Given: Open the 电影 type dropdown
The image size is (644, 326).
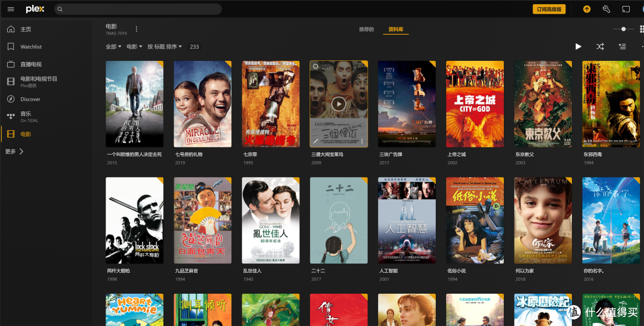Looking at the screenshot, I should tap(134, 47).
